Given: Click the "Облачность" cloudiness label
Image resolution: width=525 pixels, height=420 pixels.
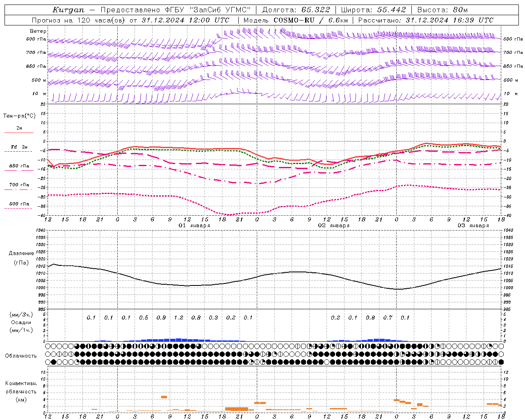Looking at the screenshot, I should [x=21, y=356].
